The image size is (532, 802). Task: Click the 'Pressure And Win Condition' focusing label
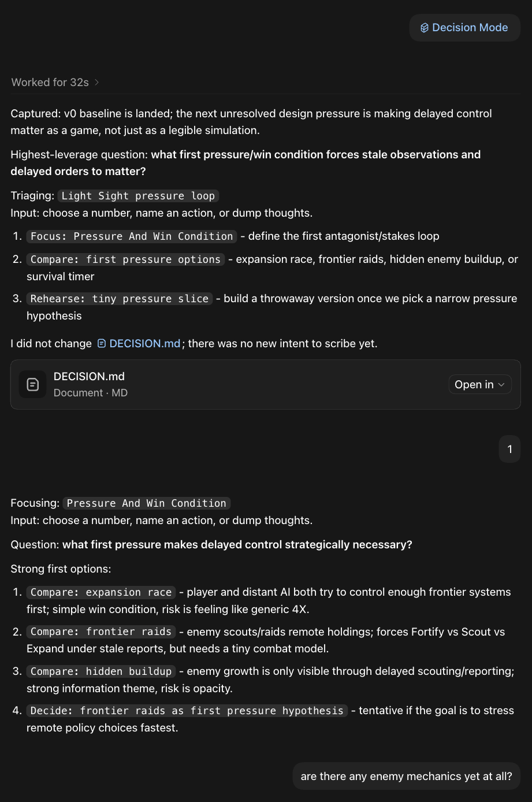tap(147, 503)
